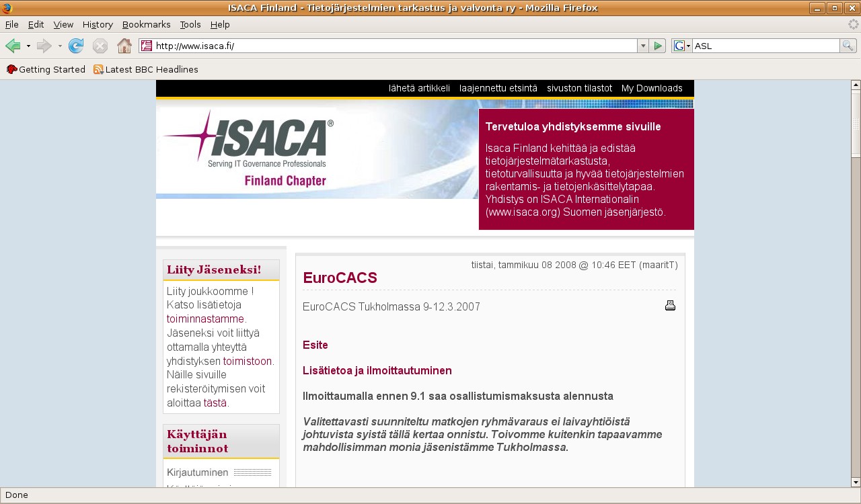The image size is (861, 504).
Task: Click the 'Liity Jäseneksi!' heading
Action: coord(214,269)
